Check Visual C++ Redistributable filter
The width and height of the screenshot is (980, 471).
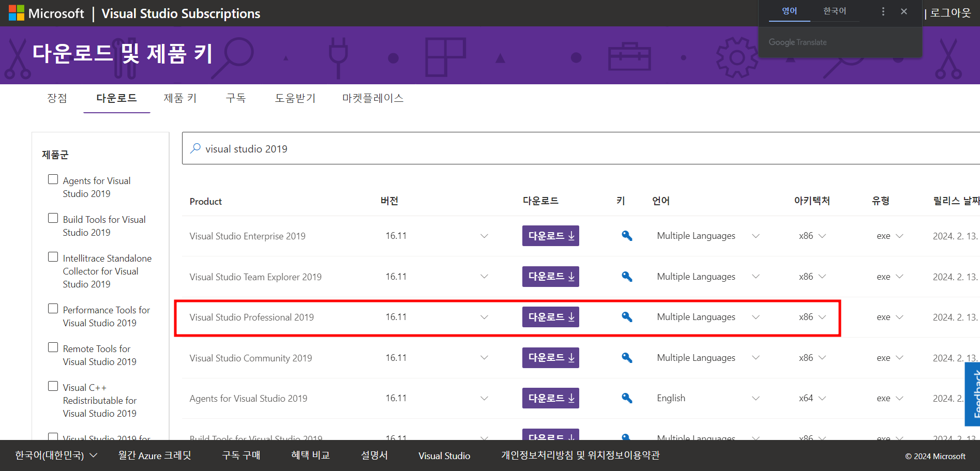[53, 386]
